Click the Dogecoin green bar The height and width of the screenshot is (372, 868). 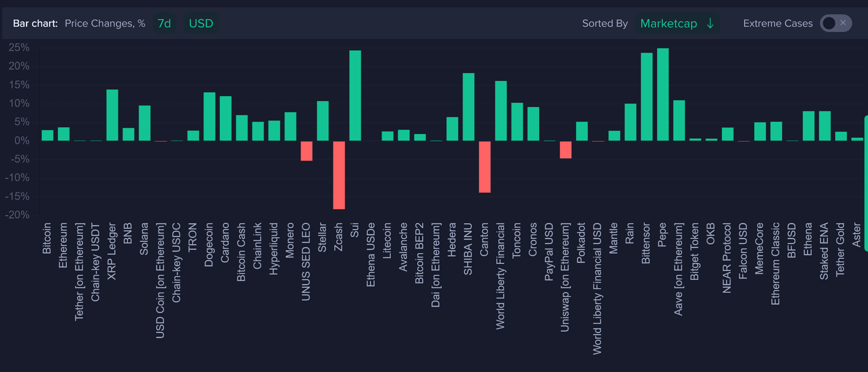(209, 116)
